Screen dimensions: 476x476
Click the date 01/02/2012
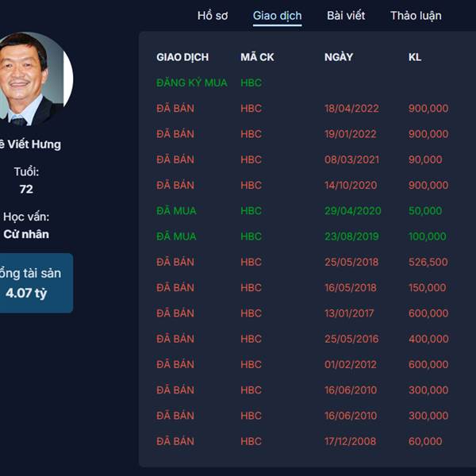click(351, 364)
